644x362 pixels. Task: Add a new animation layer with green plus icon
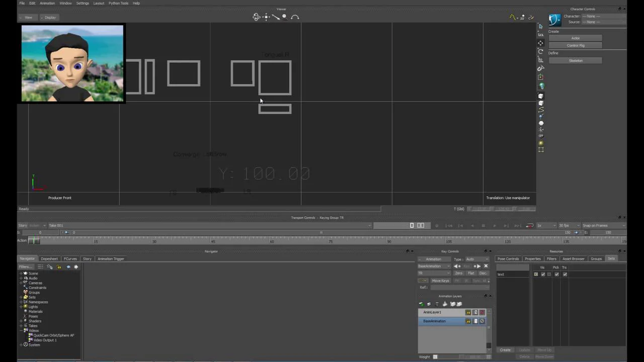pyautogui.click(x=422, y=304)
